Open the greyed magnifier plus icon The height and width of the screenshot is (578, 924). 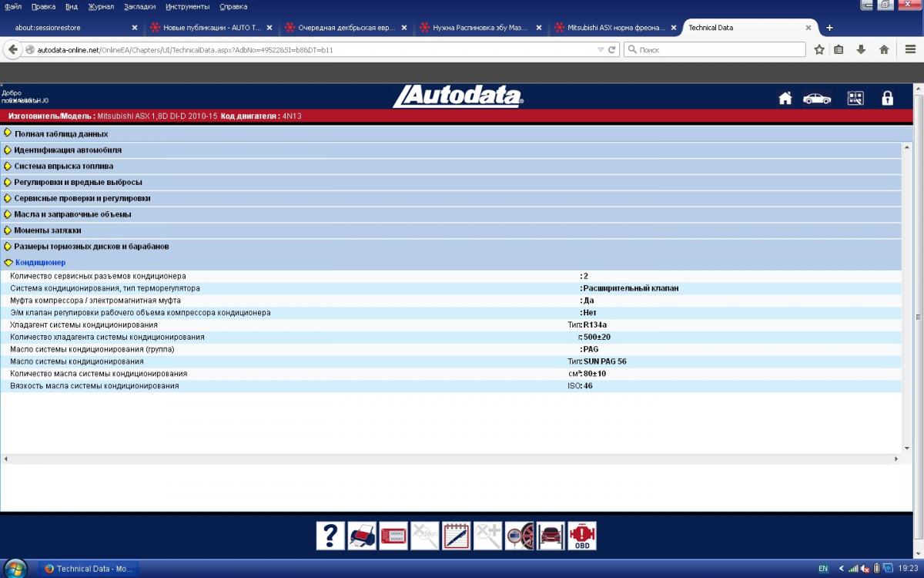click(x=488, y=536)
